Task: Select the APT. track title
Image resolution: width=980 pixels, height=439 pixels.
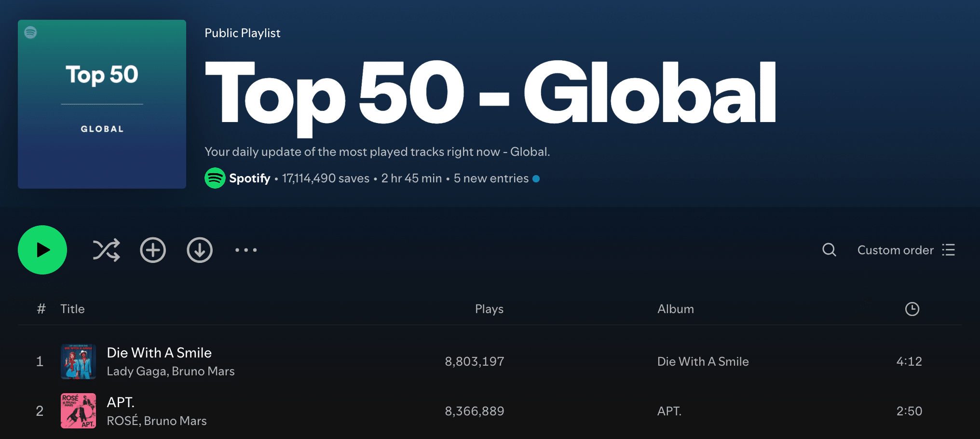Action: point(121,402)
